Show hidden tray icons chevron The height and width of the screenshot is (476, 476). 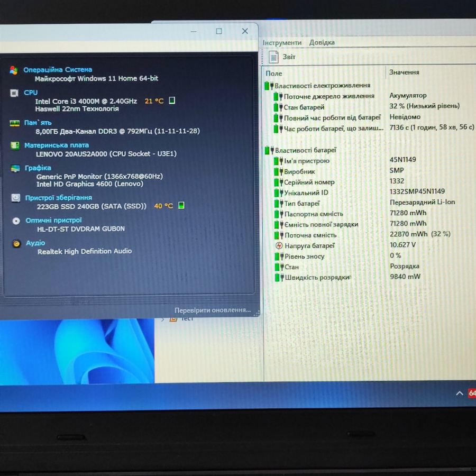[459, 393]
